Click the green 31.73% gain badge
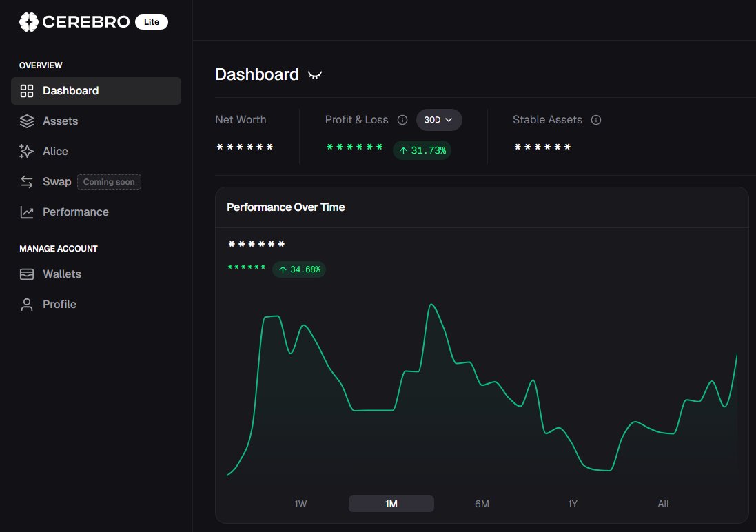 tap(421, 150)
